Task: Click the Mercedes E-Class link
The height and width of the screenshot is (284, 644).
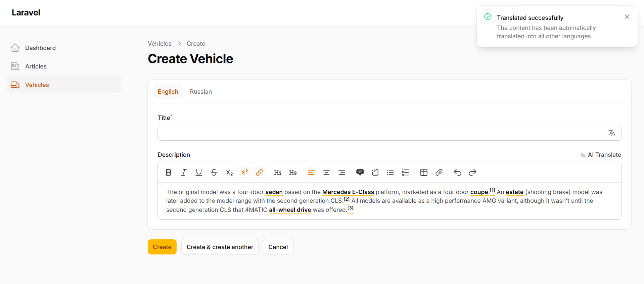Action: [348, 192]
